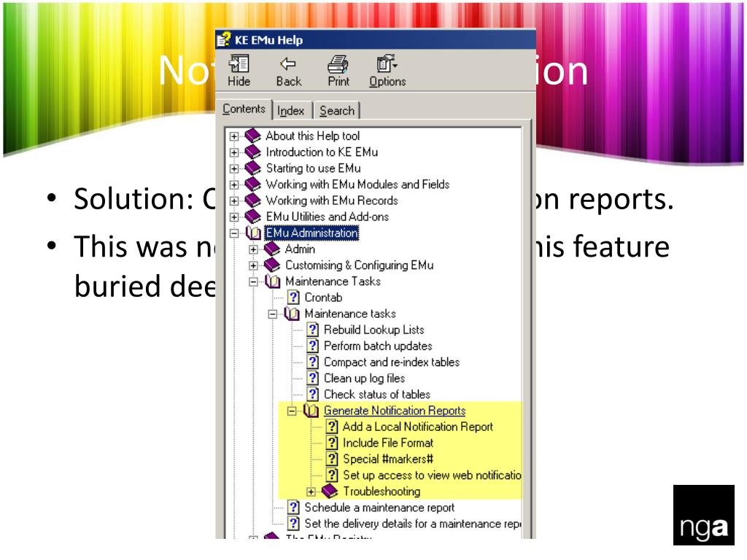Open Clean up log files topic
Screen dimensions: 747x560
[365, 378]
